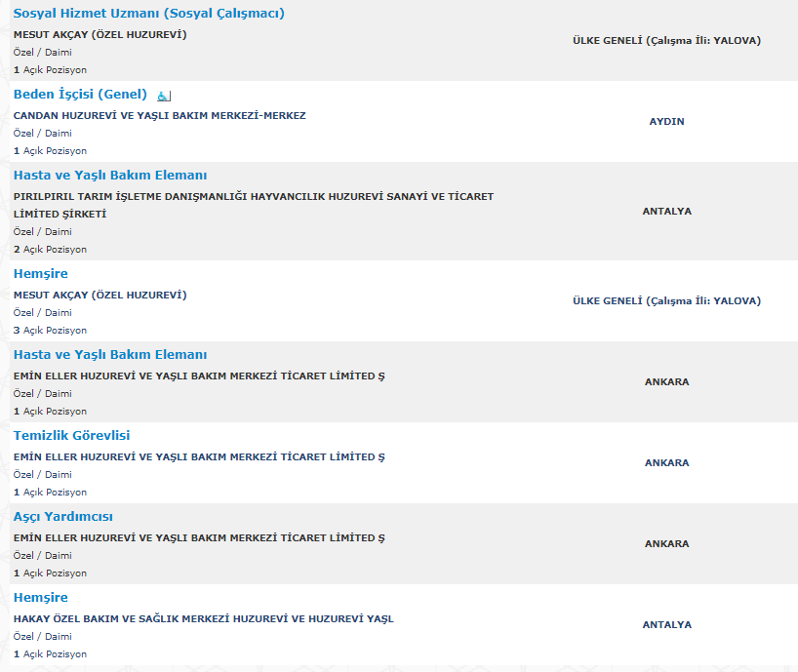798x672 pixels.
Task: Click EMİN ELLER employer under Aşçı Yardımcısı
Action: pyautogui.click(x=199, y=538)
